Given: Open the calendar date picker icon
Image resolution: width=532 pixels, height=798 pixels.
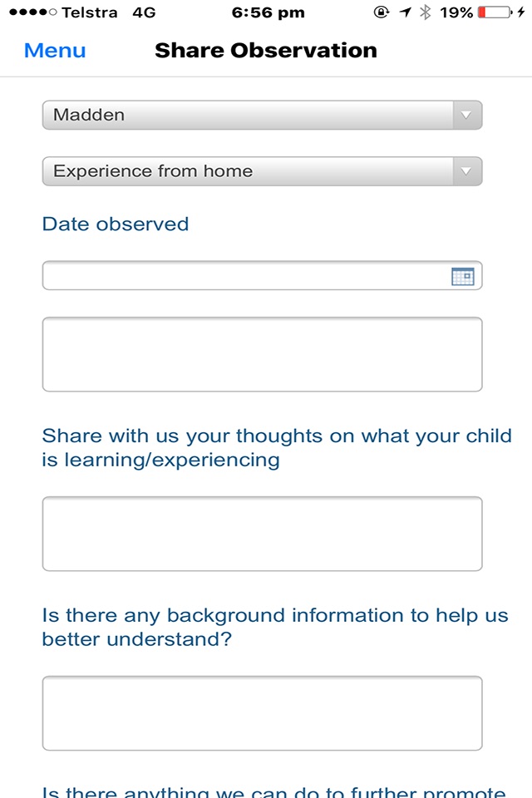Looking at the screenshot, I should coord(462,276).
